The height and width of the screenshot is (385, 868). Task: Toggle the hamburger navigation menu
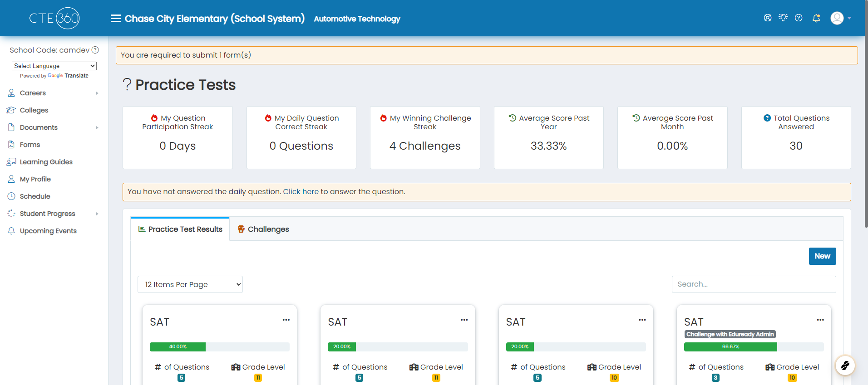(x=116, y=19)
